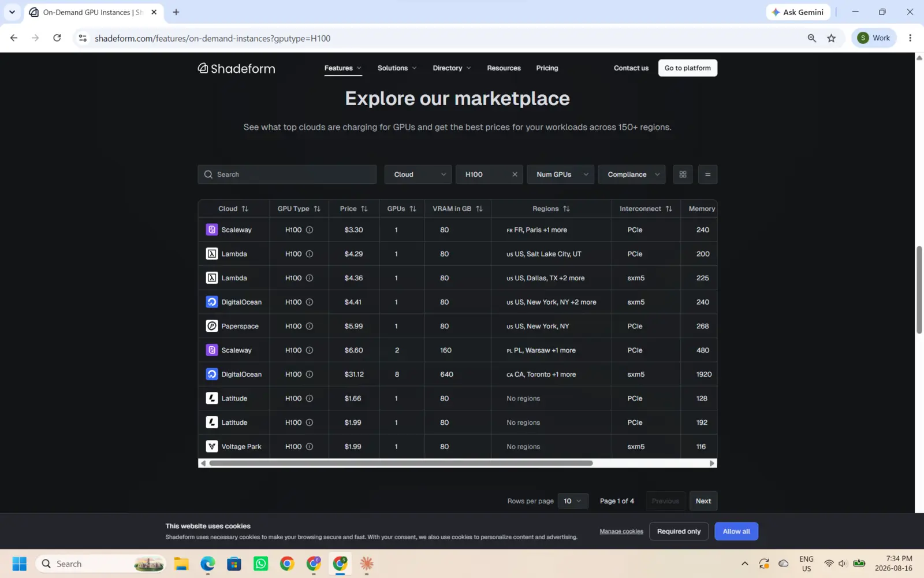This screenshot has height=578, width=924.
Task: Click the Shadeform logo
Action: click(x=236, y=68)
